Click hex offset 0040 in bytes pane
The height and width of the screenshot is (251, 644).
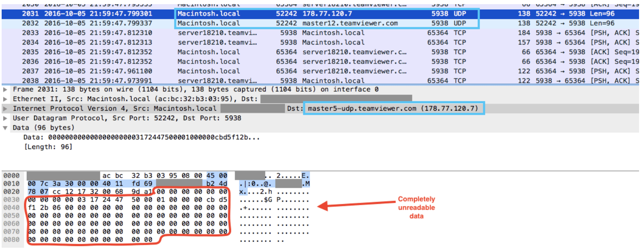tap(12, 208)
